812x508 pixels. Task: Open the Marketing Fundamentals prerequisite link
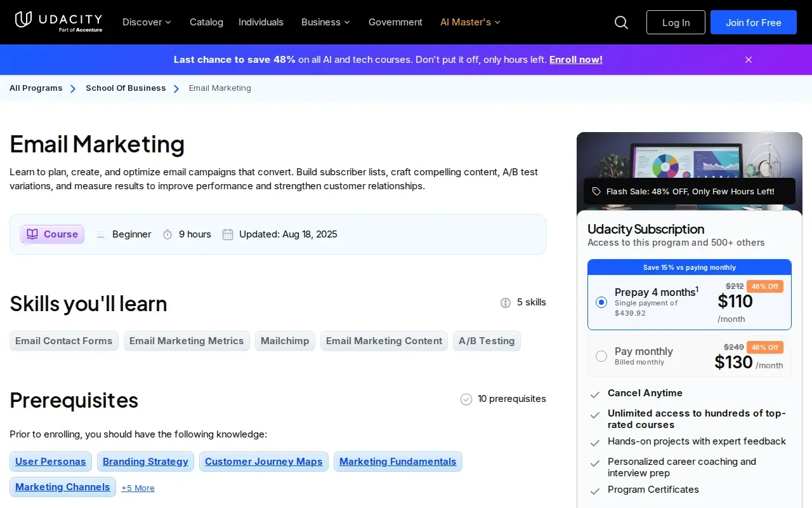(398, 462)
